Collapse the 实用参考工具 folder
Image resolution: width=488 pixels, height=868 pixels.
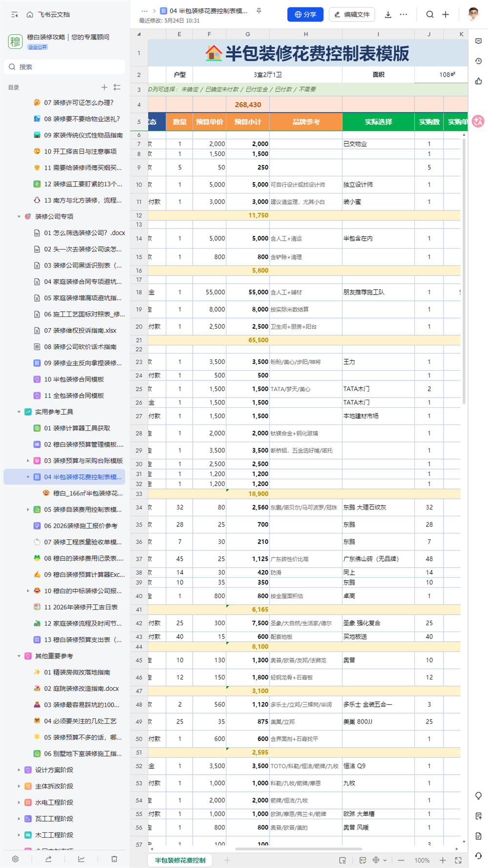[x=19, y=412]
